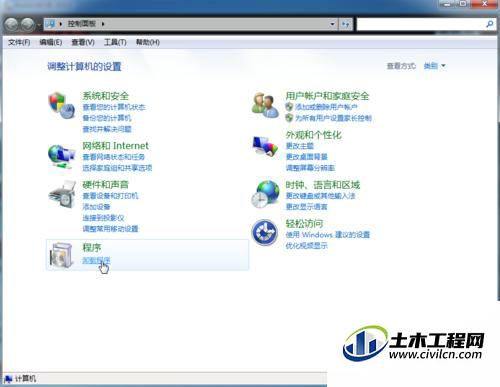This screenshot has height=387, width=500.
Task: Click the 查找并解决问题 link
Action: coord(107,129)
